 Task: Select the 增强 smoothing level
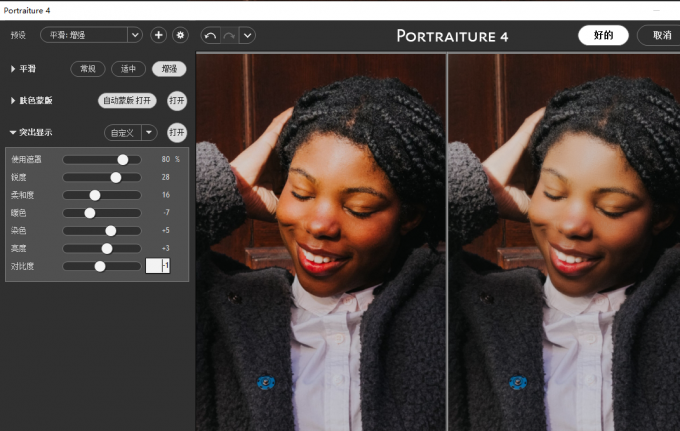click(169, 69)
